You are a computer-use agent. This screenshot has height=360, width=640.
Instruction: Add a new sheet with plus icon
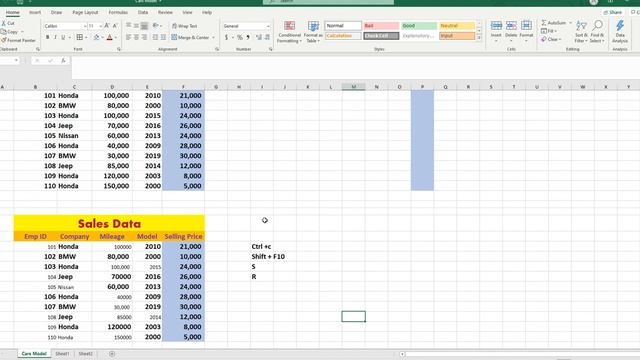pyautogui.click(x=112, y=354)
